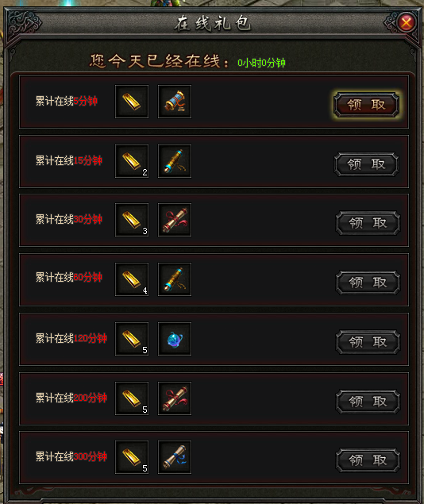The width and height of the screenshot is (424, 504).
Task: Select gold bar icon in 300分钟 row
Action: (x=132, y=457)
